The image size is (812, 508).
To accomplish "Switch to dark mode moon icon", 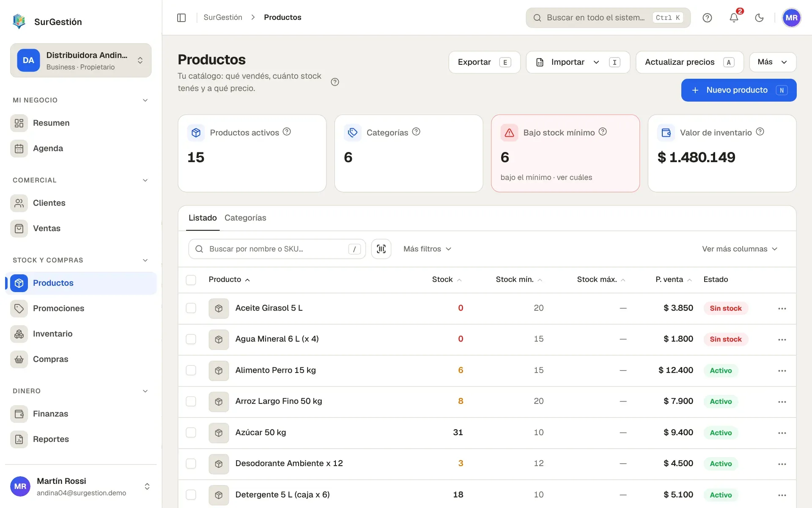I will 760,17.
